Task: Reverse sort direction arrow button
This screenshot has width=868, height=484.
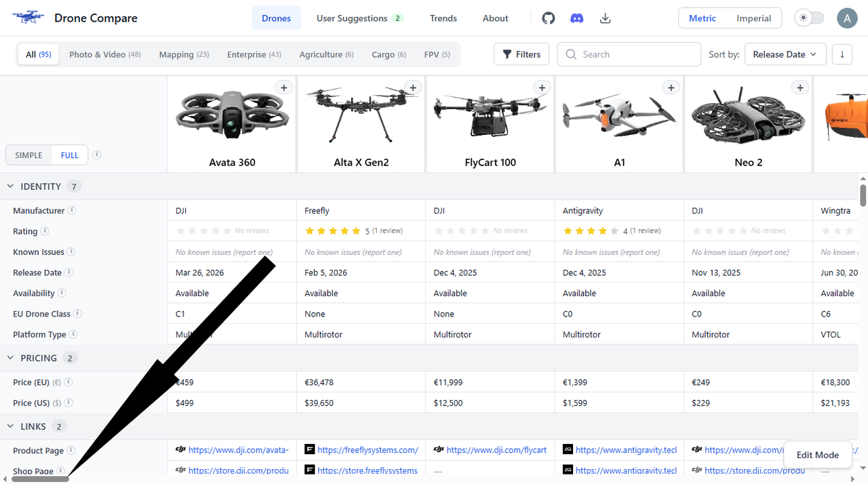Action: [842, 54]
